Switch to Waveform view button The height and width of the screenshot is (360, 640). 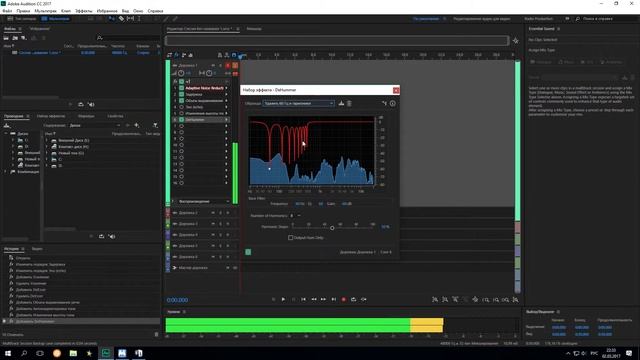(22, 19)
